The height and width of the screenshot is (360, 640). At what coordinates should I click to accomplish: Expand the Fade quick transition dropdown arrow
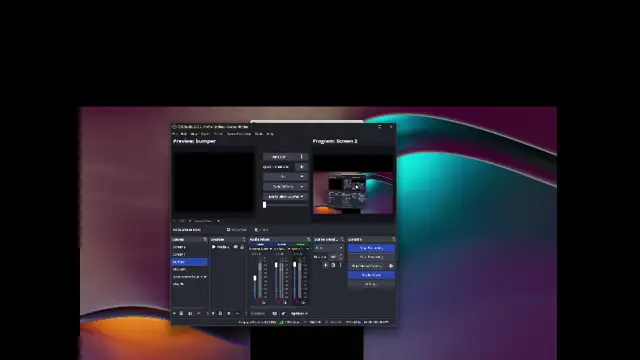[302, 187]
